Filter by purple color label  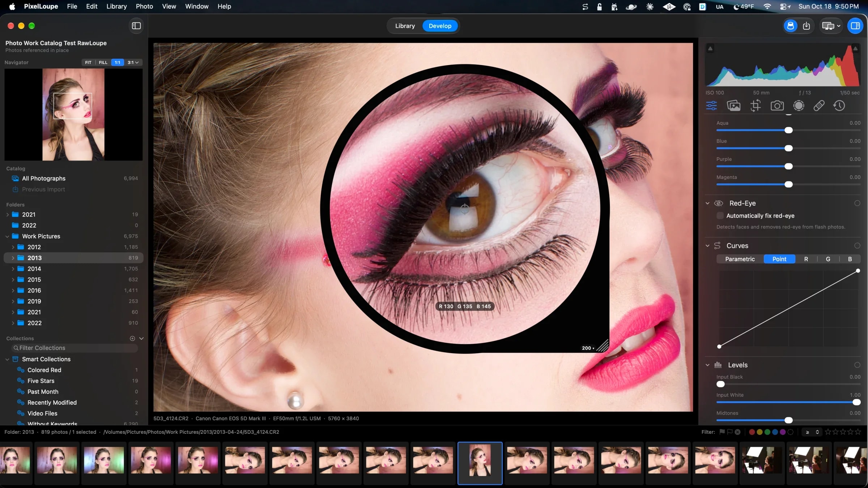(783, 432)
